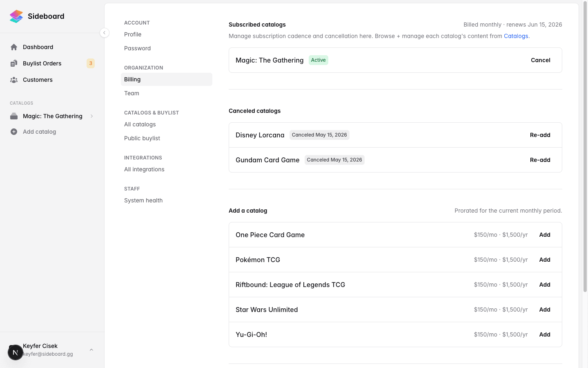The image size is (588, 368).
Task: Collapse the sidebar with the chevron button
Action: (x=105, y=33)
